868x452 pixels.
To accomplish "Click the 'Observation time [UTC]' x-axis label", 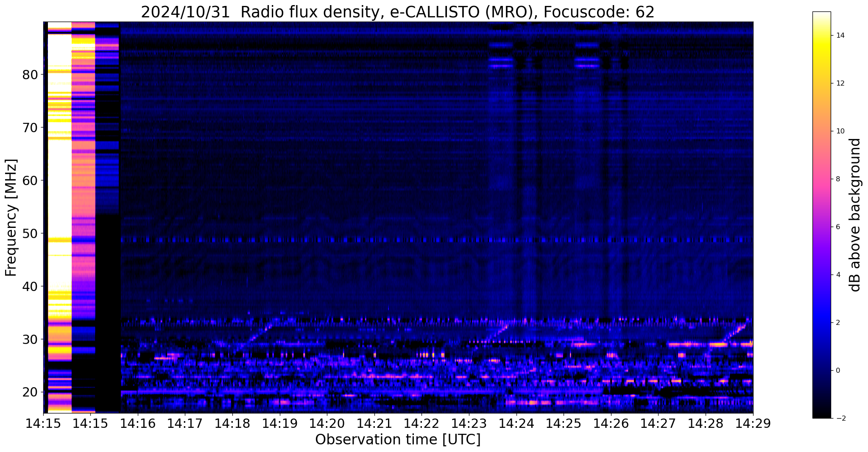I will pyautogui.click(x=398, y=439).
